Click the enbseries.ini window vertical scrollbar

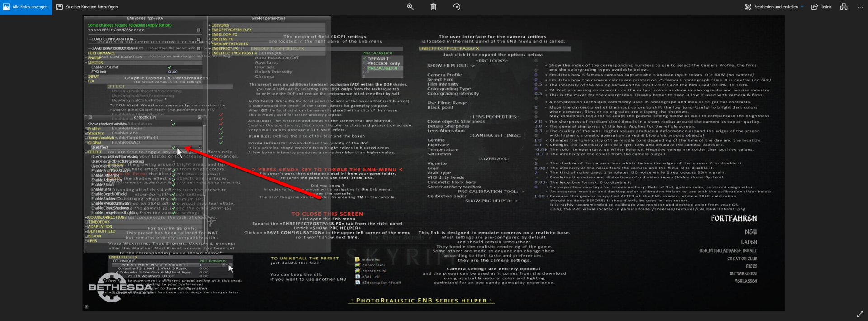[x=205, y=181]
